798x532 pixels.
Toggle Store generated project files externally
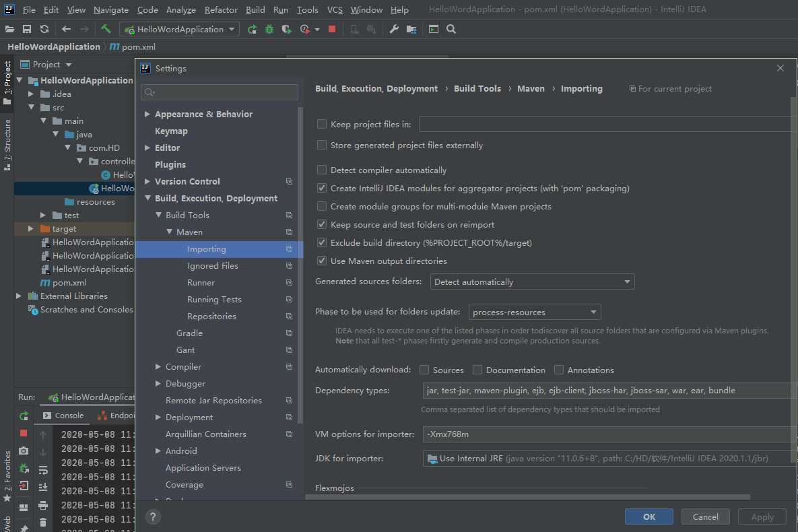[322, 145]
